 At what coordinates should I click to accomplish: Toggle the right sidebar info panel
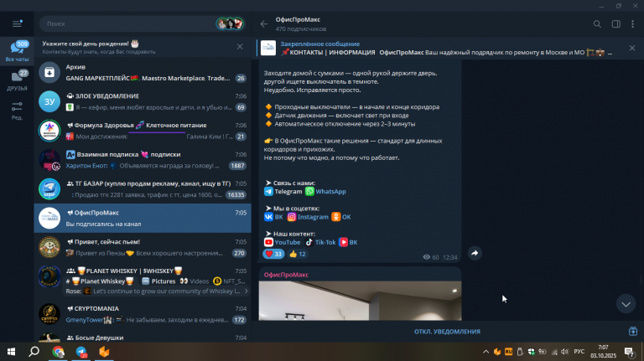pos(616,24)
